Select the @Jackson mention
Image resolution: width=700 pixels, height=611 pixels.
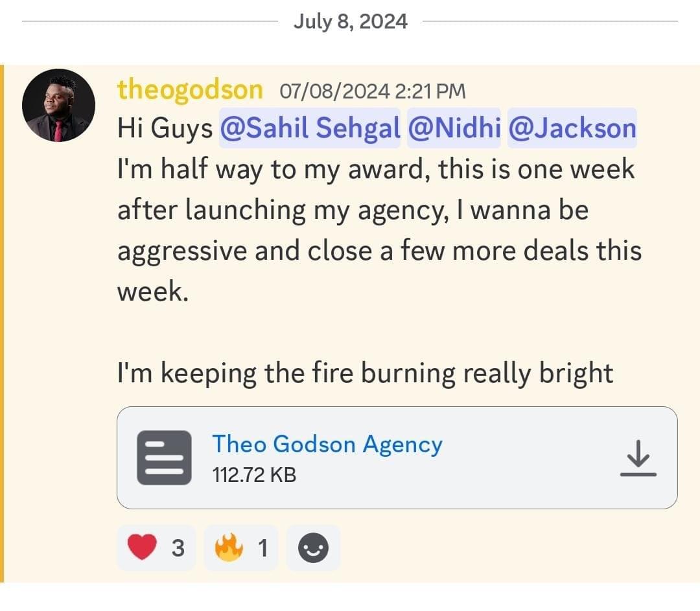click(572, 128)
